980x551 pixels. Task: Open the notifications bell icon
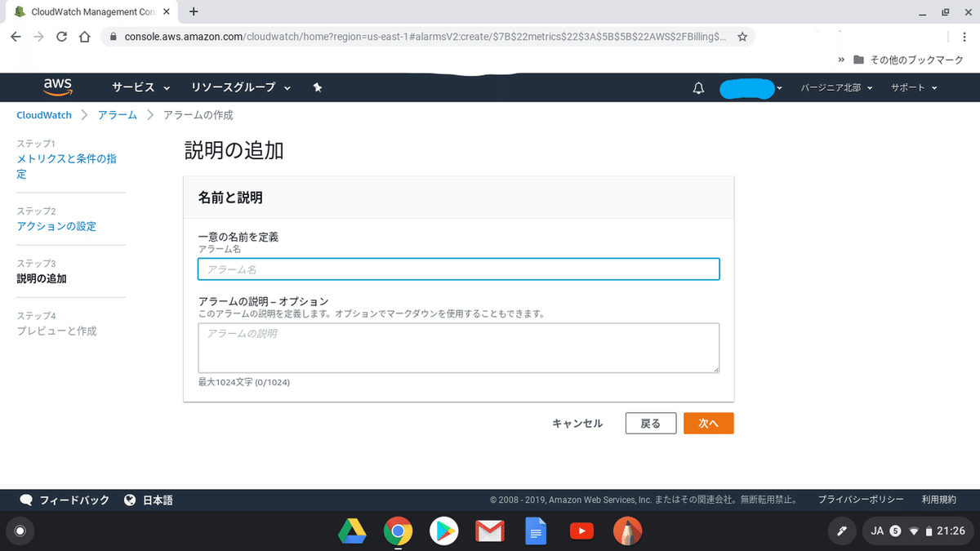(698, 87)
